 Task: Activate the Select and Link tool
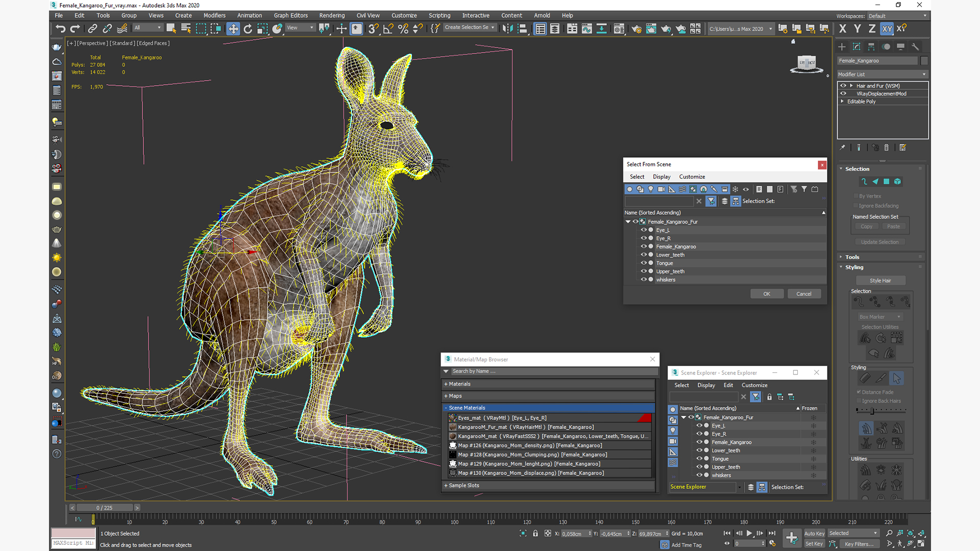click(x=92, y=29)
